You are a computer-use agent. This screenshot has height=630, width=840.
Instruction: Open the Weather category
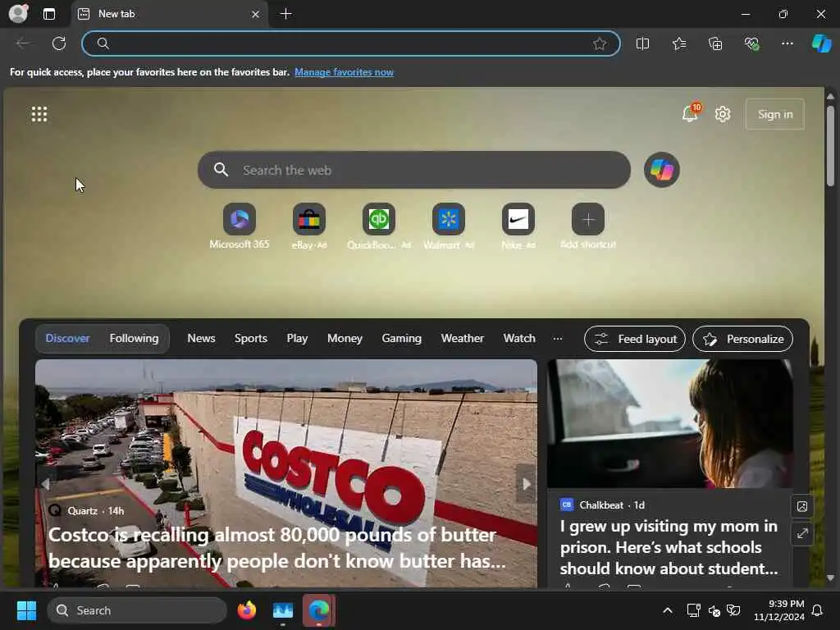click(x=463, y=339)
